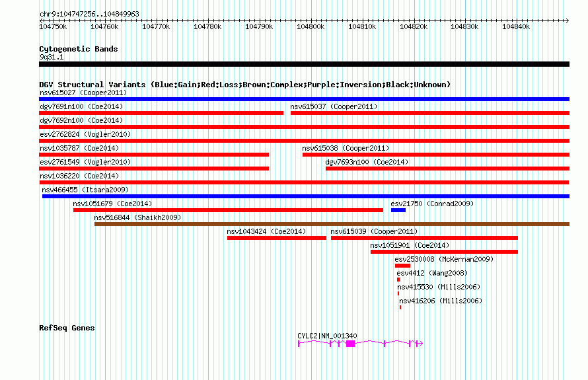Click the 104780k ruler tick label
Viewport: 588px width, 380px height.
pyautogui.click(x=207, y=26)
